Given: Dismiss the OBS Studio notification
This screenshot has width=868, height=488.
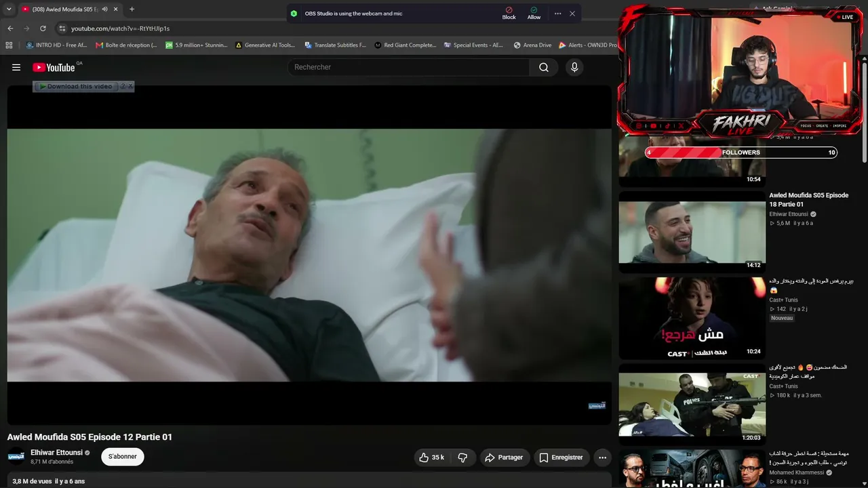Looking at the screenshot, I should click(x=572, y=14).
